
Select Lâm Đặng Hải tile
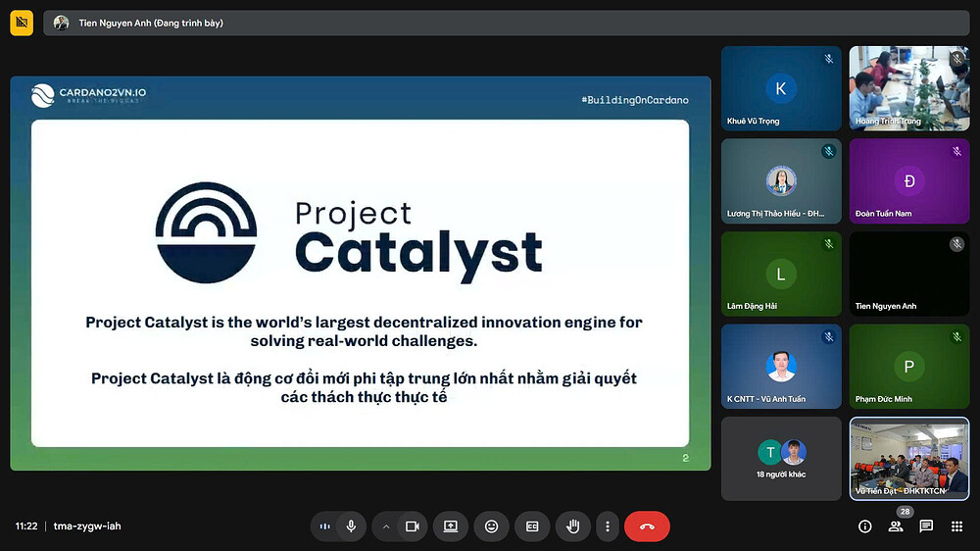[781, 274]
